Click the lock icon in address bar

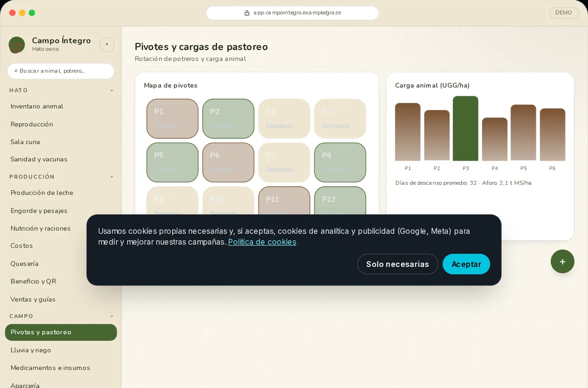[x=247, y=13]
